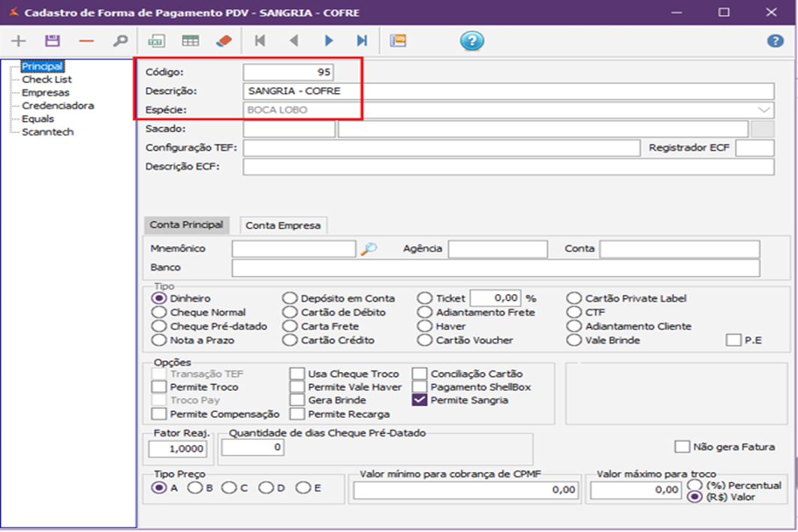This screenshot has width=798, height=532.
Task: Open Credenciadora in the tree
Action: [58, 106]
